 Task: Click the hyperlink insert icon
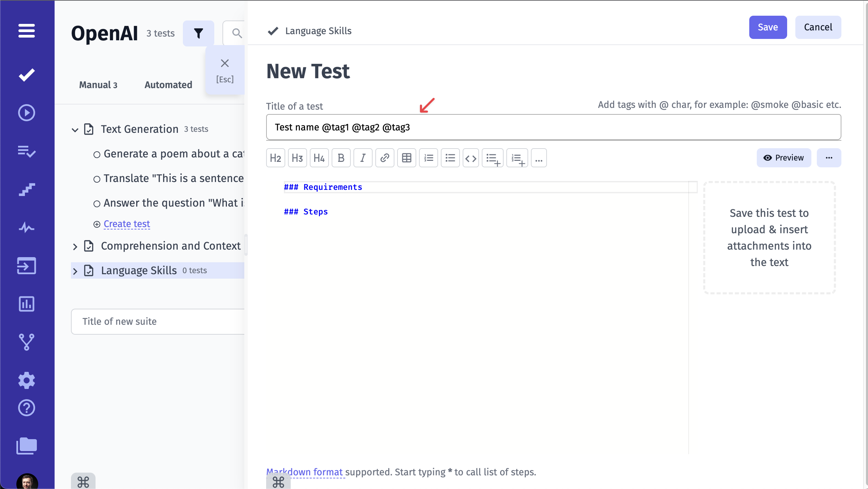pos(385,157)
